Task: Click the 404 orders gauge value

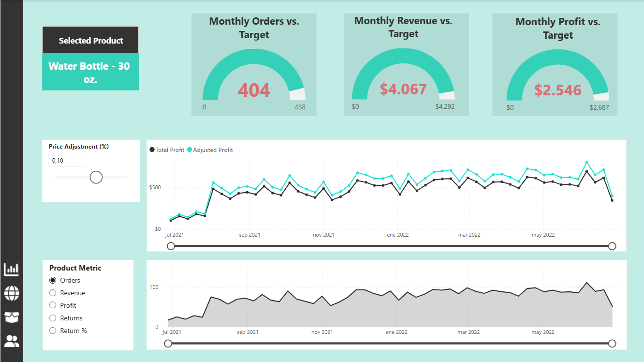Action: (254, 90)
